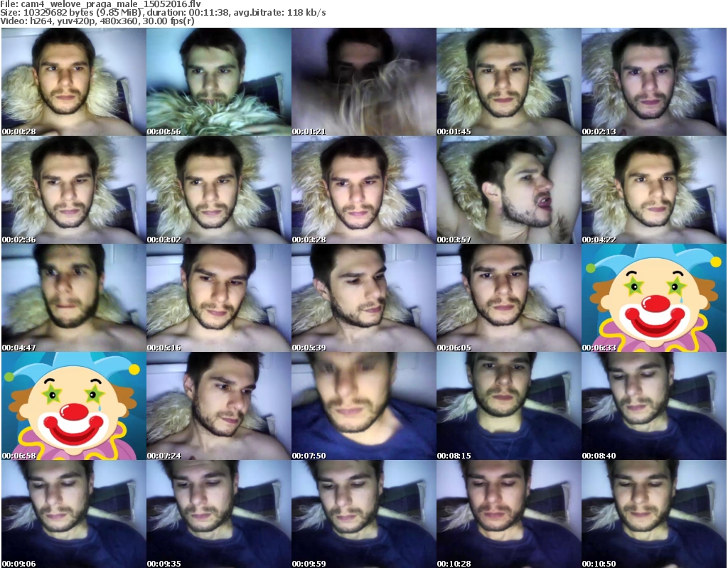The height and width of the screenshot is (568, 728).
Task: Click the thumbnail timestamped 00:00:28
Action: pyautogui.click(x=73, y=82)
